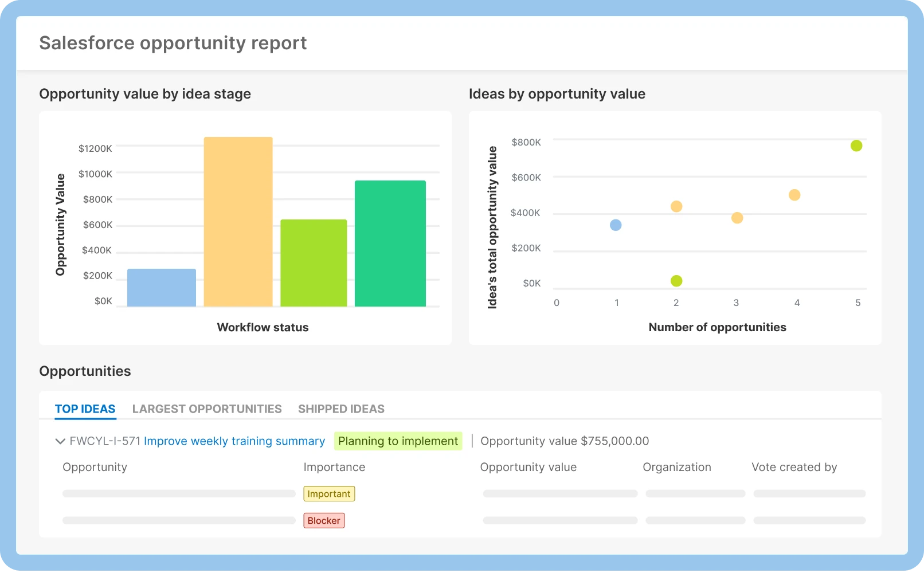The image size is (924, 573).
Task: Click the Opportunity value $755,000.00 text
Action: pyautogui.click(x=565, y=441)
